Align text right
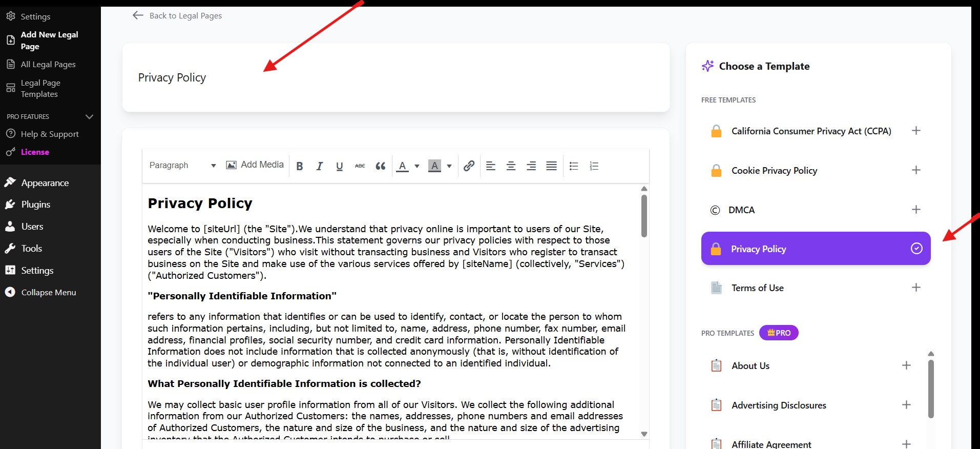Screen dimensions: 980x449 pyautogui.click(x=531, y=166)
